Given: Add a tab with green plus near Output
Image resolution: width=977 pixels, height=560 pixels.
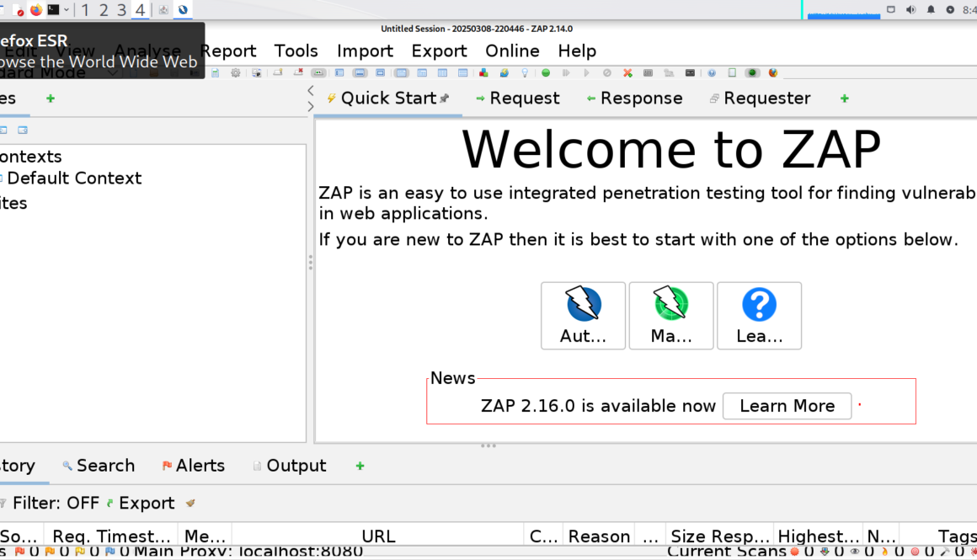Looking at the screenshot, I should (360, 466).
